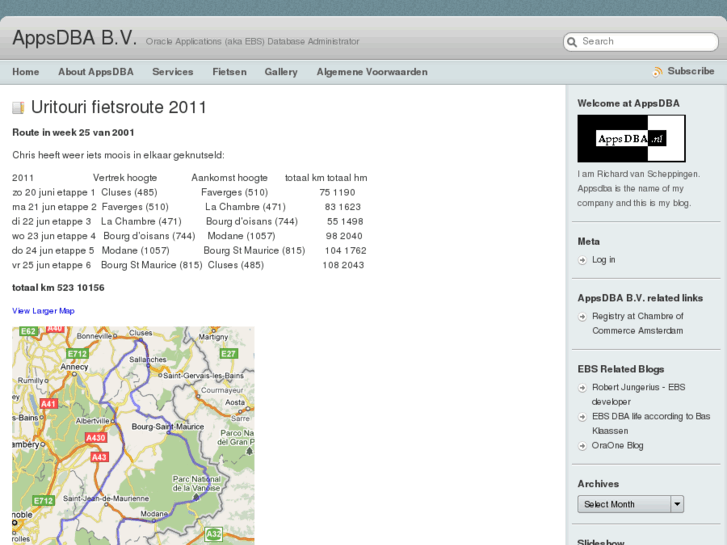Click the AppsDBA.nl logo image

[x=631, y=138]
